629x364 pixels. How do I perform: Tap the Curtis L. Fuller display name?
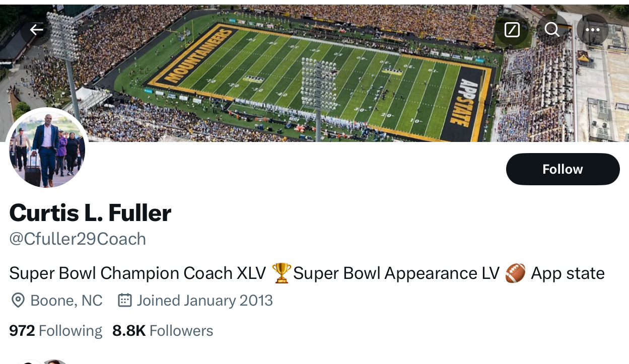[90, 212]
